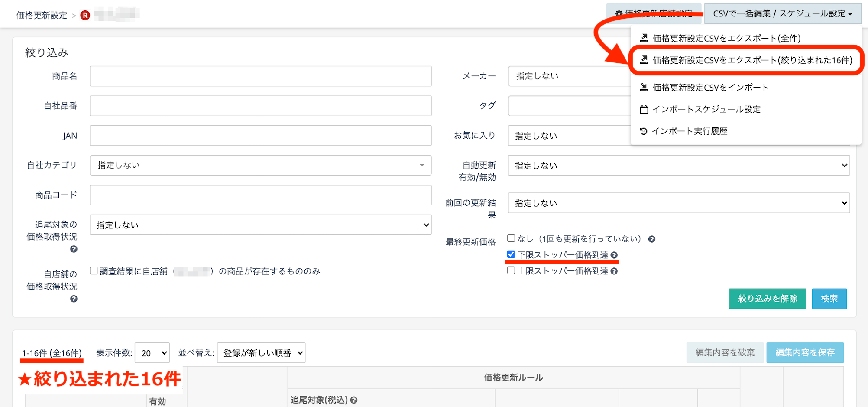Click the calendar icon for インポートスケジュール設定

point(644,110)
